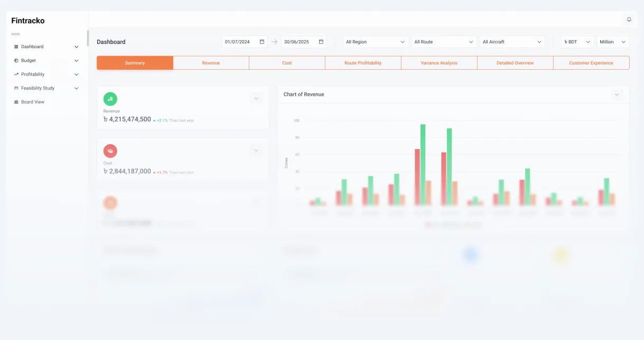Click the Board View bank icon
The width and height of the screenshot is (644, 340).
pyautogui.click(x=16, y=102)
